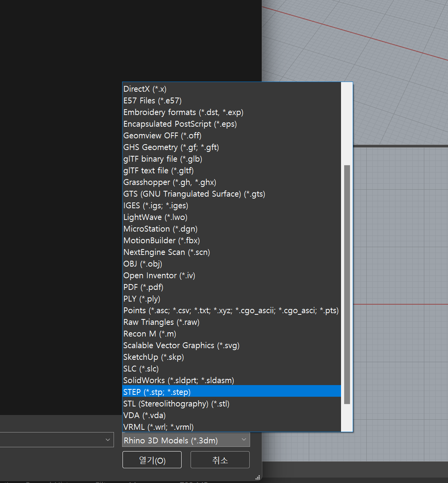Select SolidWorks (*.sldprt; *.sldasm) format

tap(232, 380)
